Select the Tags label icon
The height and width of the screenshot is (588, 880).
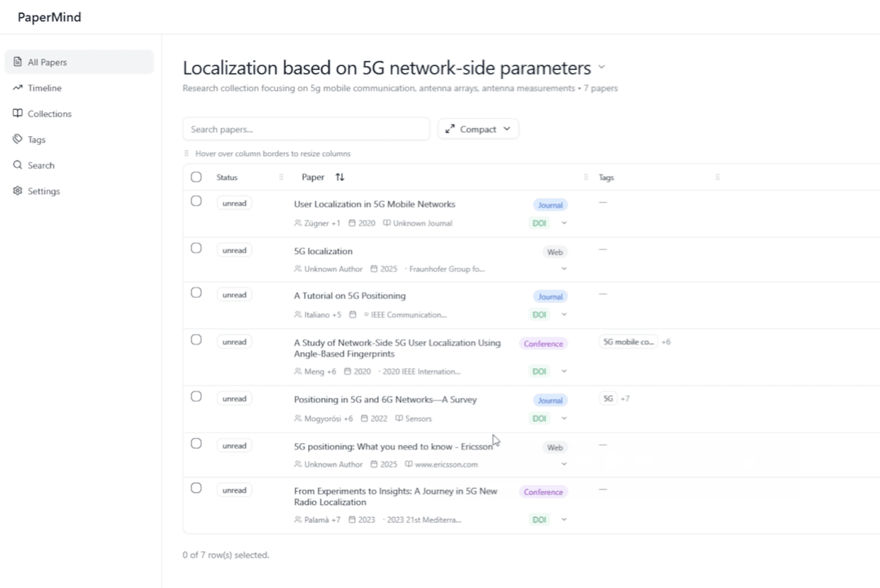[x=18, y=139]
